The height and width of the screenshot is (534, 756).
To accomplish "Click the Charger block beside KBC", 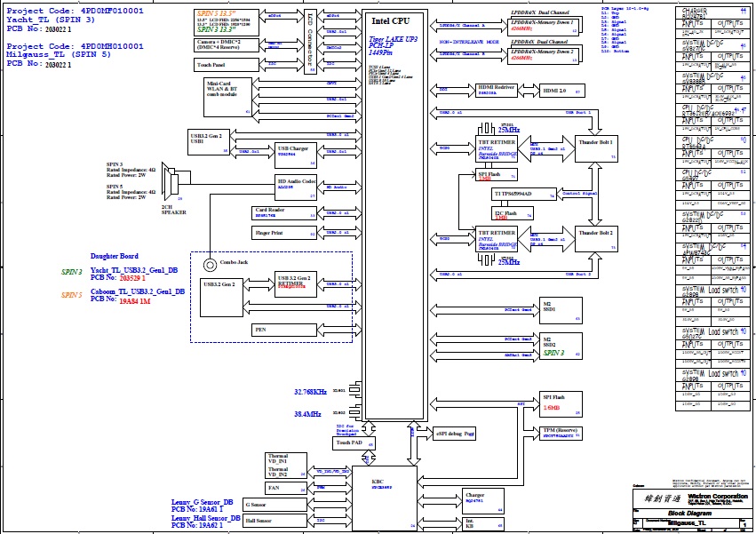I will 482,501.
